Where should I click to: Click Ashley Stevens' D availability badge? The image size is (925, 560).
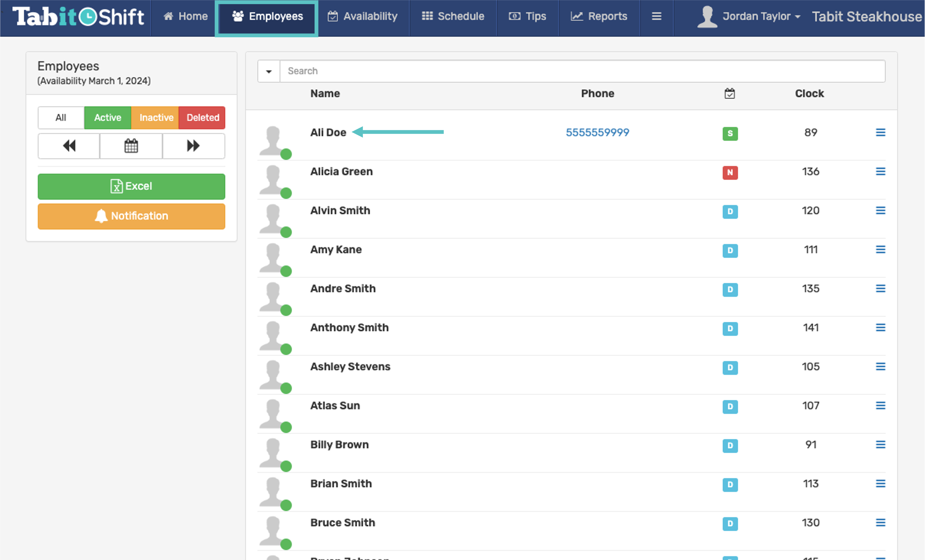(x=730, y=368)
